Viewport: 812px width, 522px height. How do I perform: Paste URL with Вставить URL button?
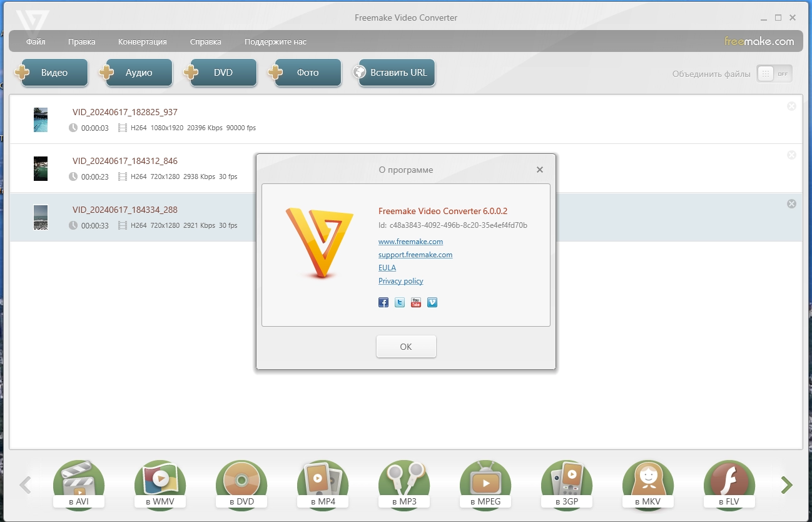[393, 73]
